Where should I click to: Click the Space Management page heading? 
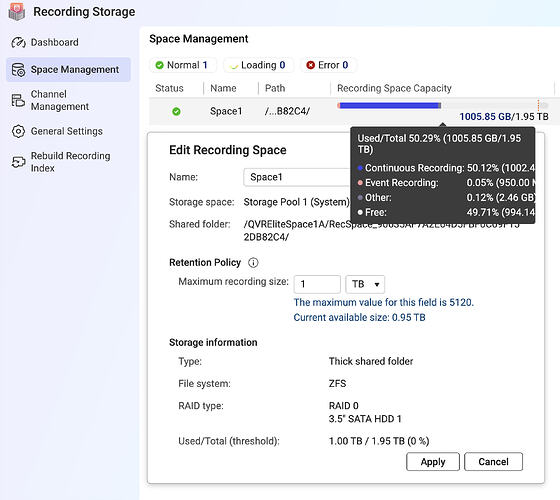coord(199,39)
